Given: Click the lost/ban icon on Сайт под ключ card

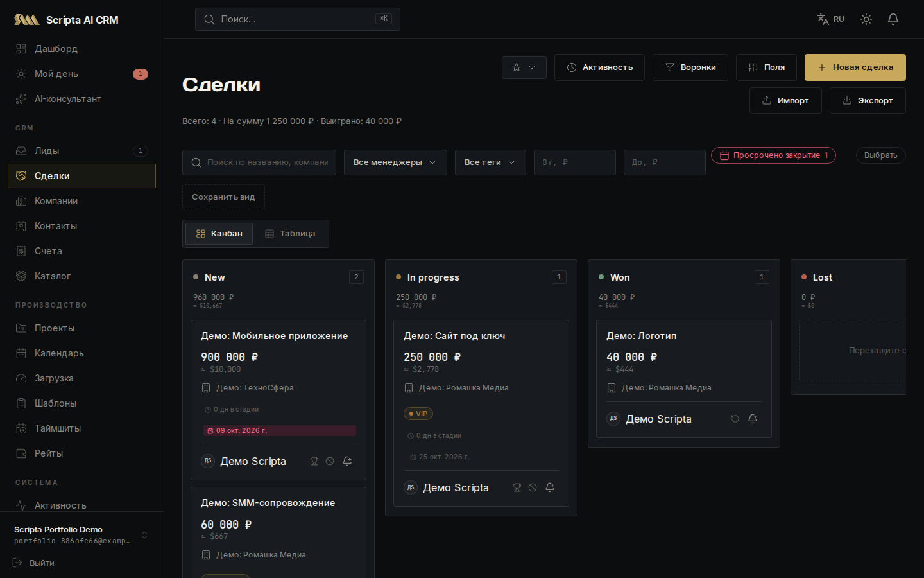Looking at the screenshot, I should click(533, 487).
